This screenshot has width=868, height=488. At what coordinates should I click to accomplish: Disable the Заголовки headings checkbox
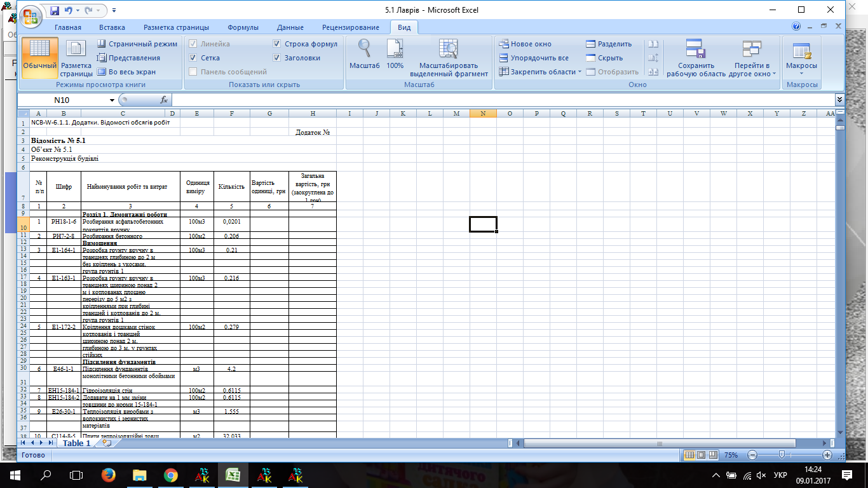point(277,58)
